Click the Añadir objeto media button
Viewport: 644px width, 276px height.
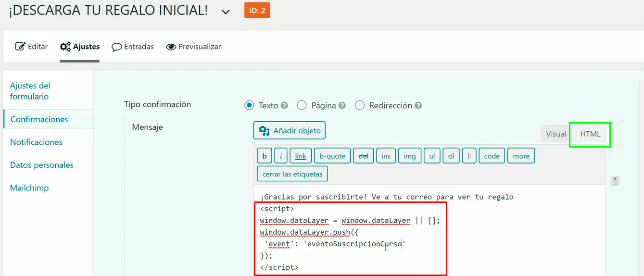(x=290, y=130)
